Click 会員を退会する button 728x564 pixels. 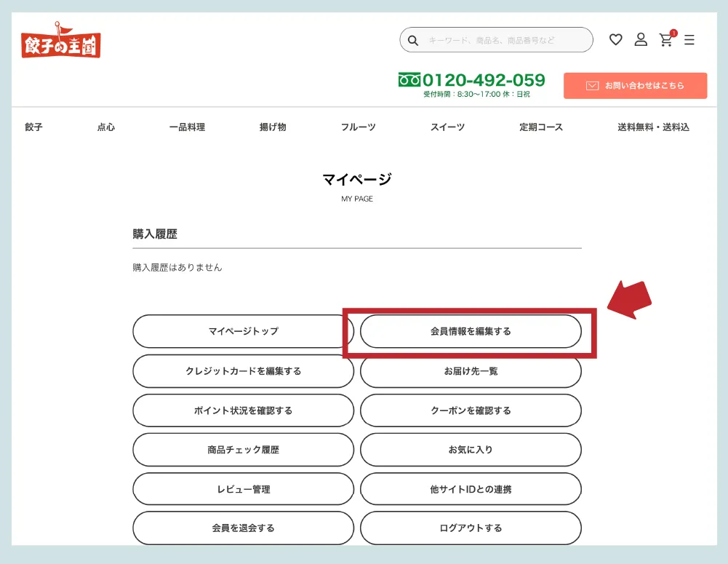(x=244, y=528)
